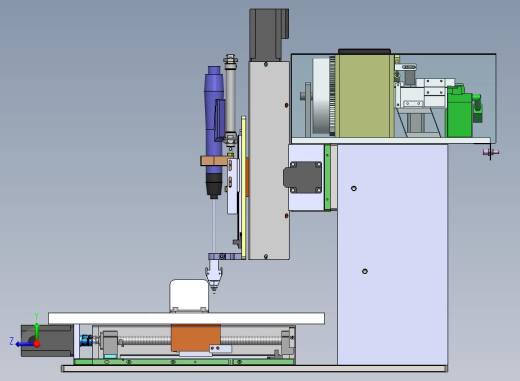Select the dark gray motor bracket mid-column
Screen dimensions: 520x381
[x=303, y=177]
